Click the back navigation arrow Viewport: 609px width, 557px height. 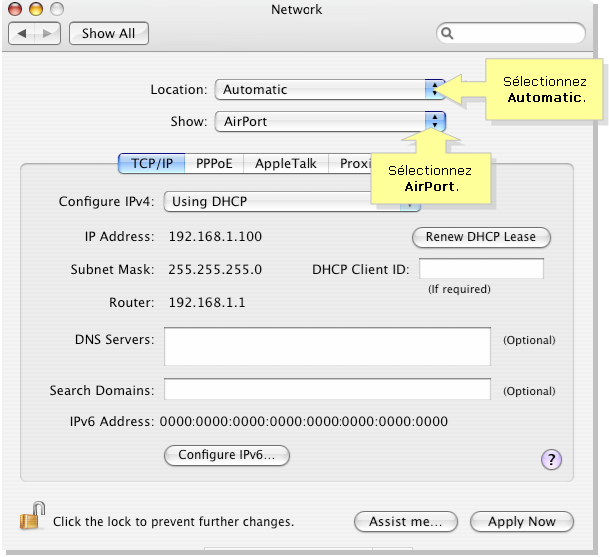click(22, 33)
